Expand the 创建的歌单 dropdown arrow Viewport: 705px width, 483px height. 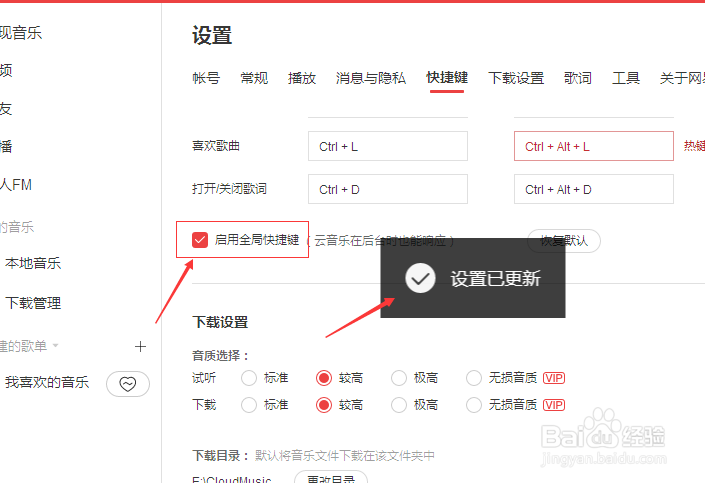(x=55, y=346)
